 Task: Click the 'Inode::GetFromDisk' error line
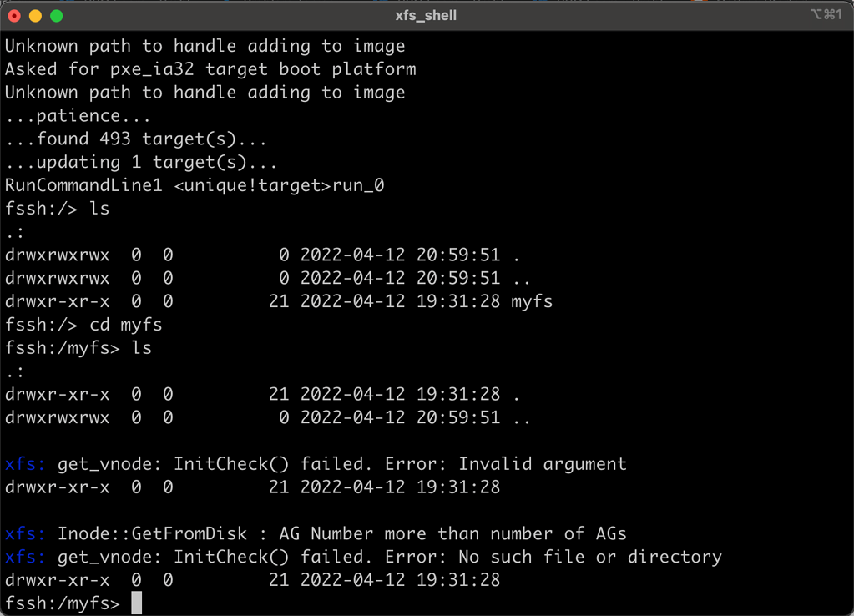(316, 533)
